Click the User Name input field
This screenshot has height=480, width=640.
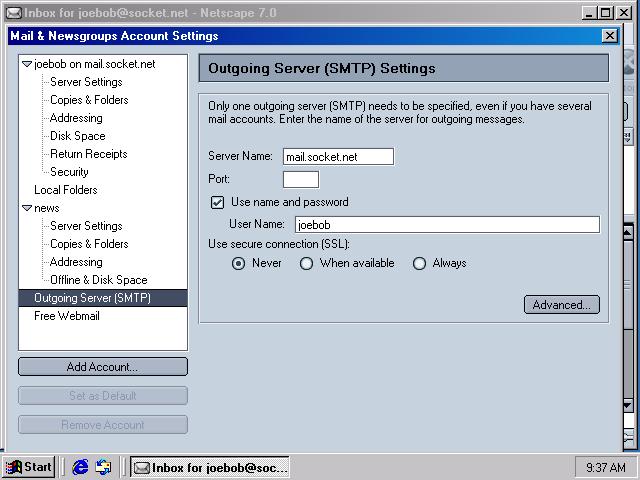447,224
